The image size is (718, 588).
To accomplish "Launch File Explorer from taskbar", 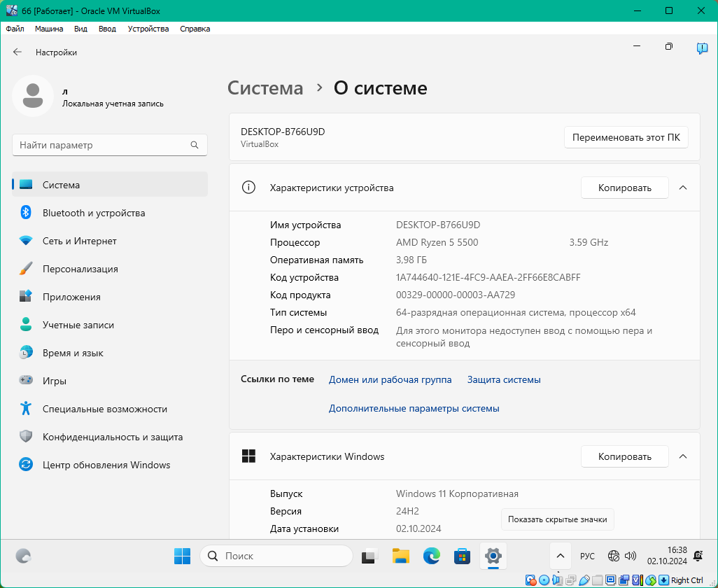I will tap(401, 556).
